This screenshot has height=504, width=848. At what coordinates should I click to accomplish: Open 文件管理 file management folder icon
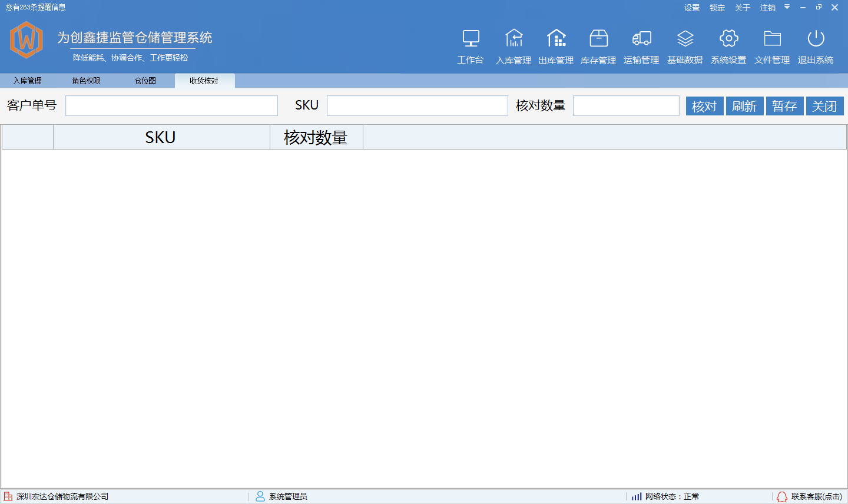[772, 39]
